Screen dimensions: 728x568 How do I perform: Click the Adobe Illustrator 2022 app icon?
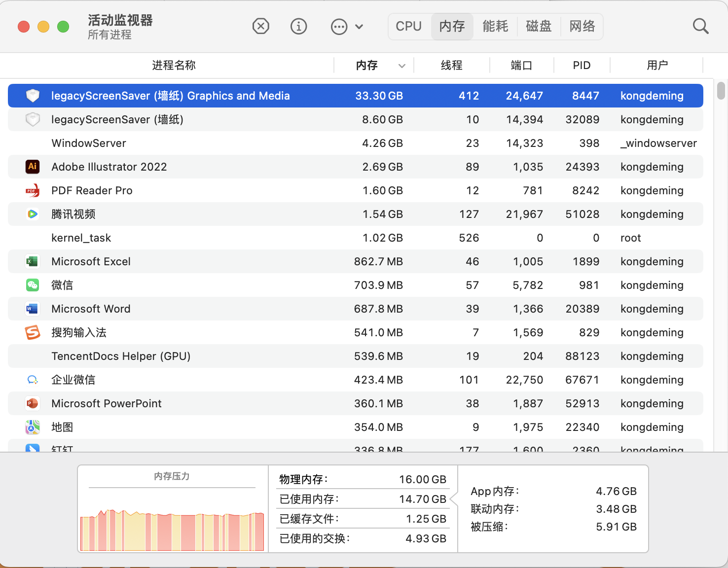[x=33, y=167]
